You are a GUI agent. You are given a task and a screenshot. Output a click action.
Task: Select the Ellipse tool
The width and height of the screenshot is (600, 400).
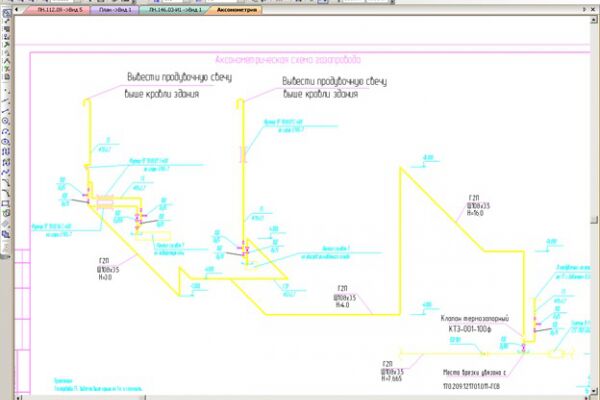click(x=5, y=142)
